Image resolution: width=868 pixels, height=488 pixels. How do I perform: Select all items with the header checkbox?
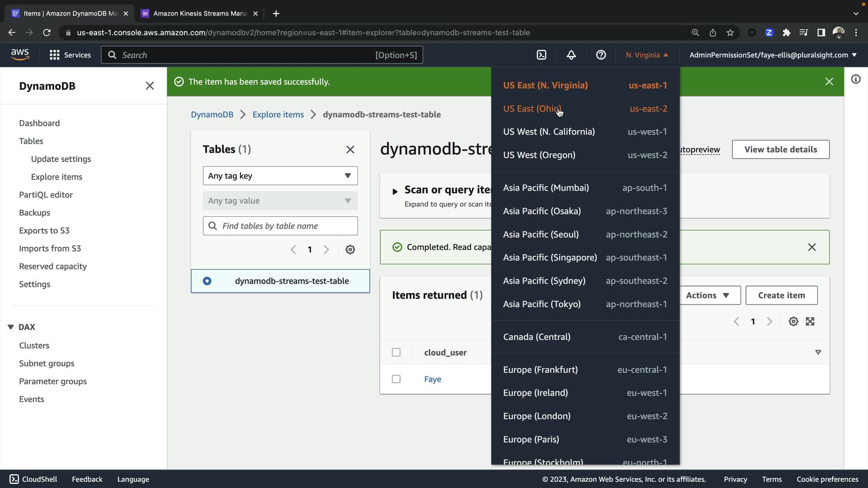[x=396, y=352]
